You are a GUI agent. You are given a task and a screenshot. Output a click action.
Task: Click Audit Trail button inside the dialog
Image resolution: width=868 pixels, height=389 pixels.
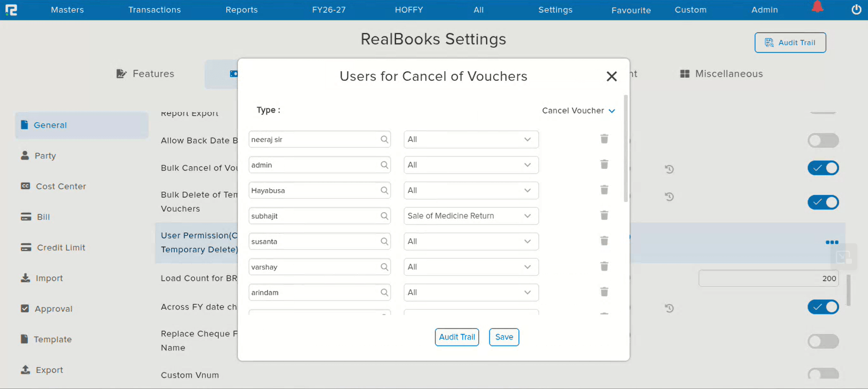457,337
